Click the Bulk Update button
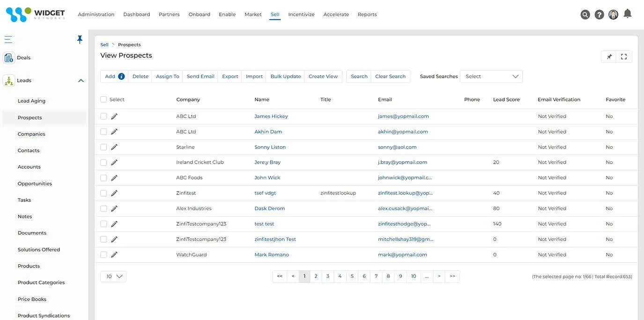Screen dimensions: 644x320 pos(286,76)
